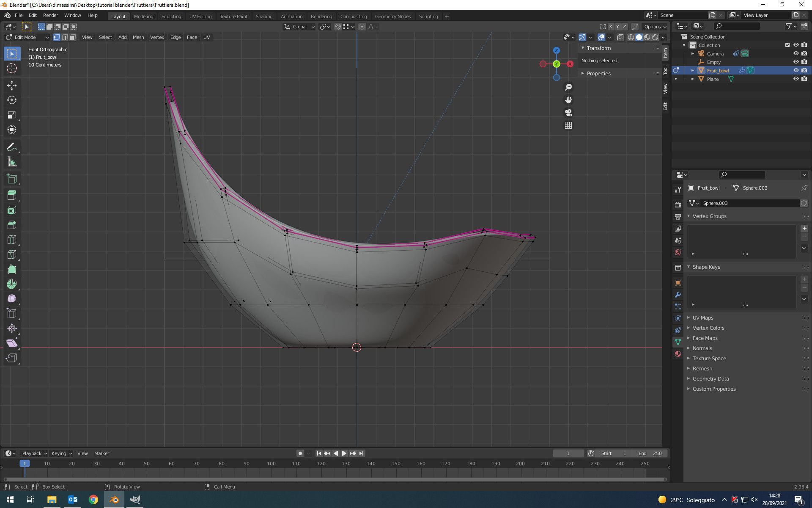This screenshot has height=508, width=812.
Task: Select the Annotate tool
Action: click(12, 147)
